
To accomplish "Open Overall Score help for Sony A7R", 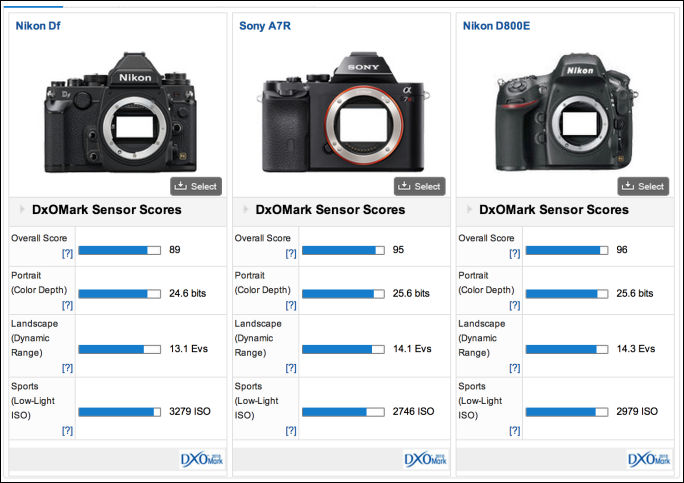I will pos(291,253).
